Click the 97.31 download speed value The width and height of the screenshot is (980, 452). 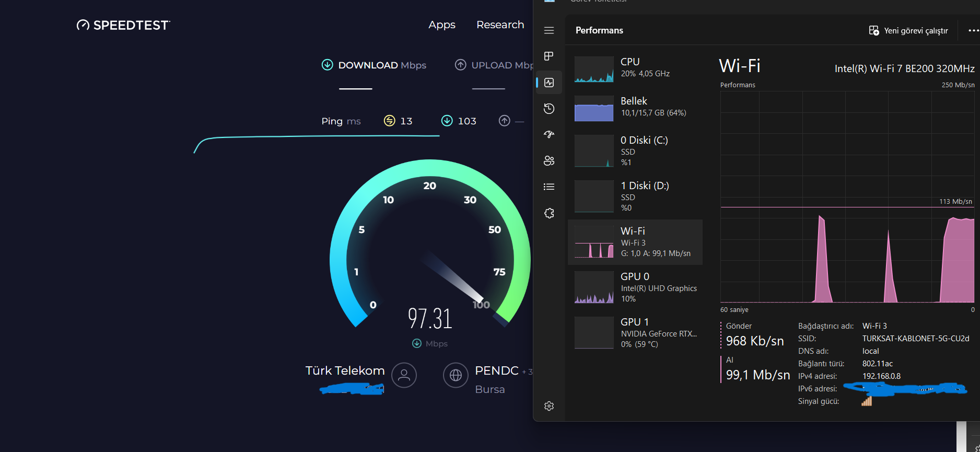pos(429,318)
